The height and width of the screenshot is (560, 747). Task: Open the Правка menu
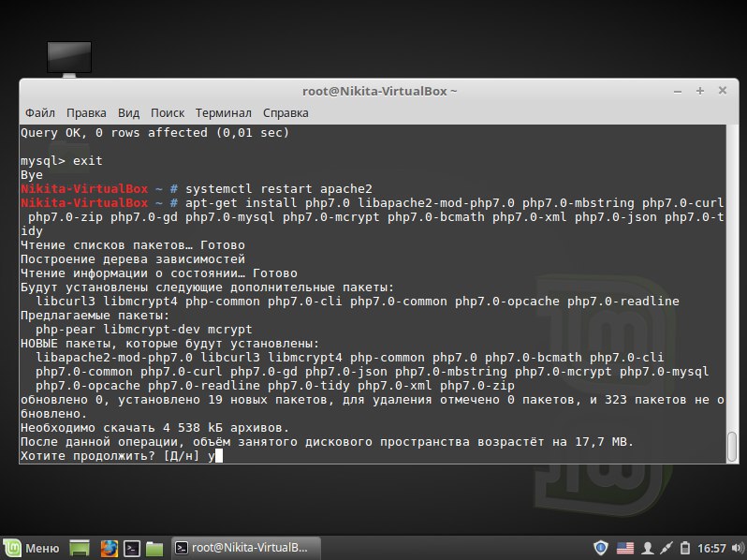click(86, 113)
